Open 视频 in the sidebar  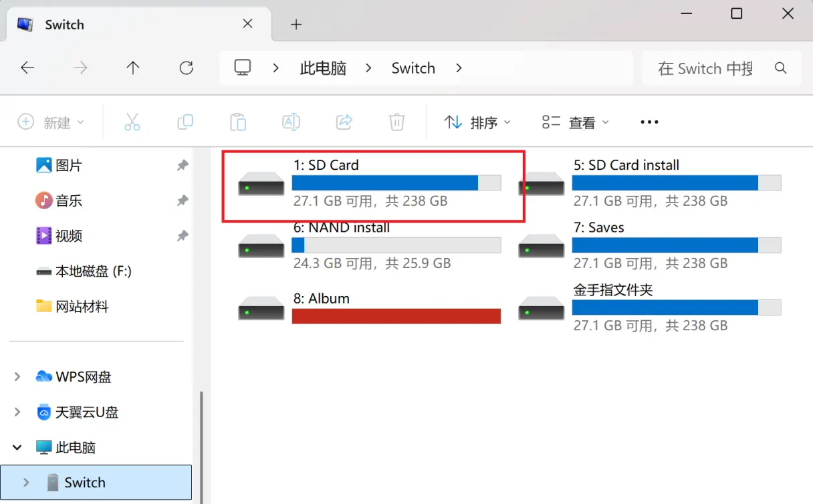tap(59, 236)
